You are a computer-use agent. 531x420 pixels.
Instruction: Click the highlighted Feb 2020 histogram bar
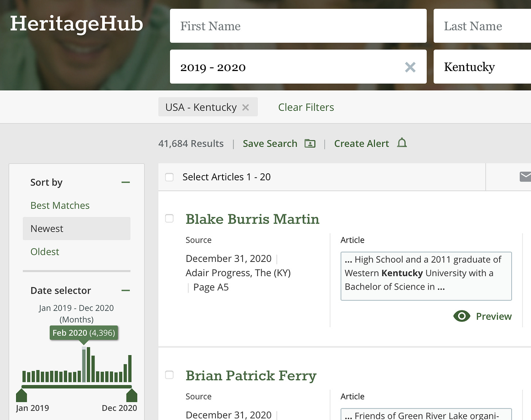(x=84, y=364)
